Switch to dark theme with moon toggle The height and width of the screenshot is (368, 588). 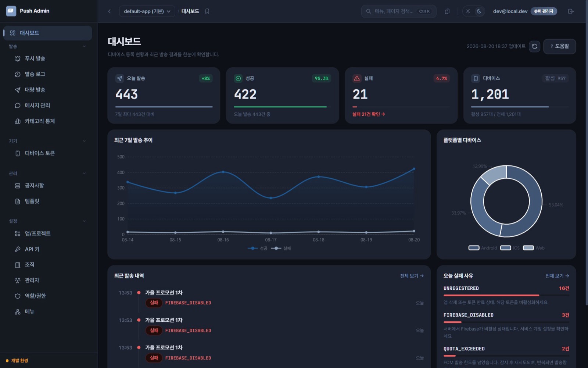point(479,11)
